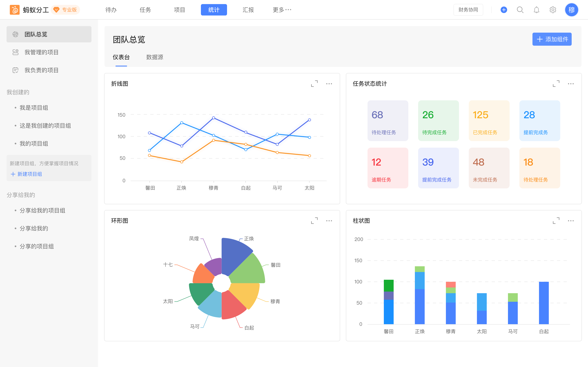Open notifications bell icon
The image size is (588, 367).
click(536, 10)
